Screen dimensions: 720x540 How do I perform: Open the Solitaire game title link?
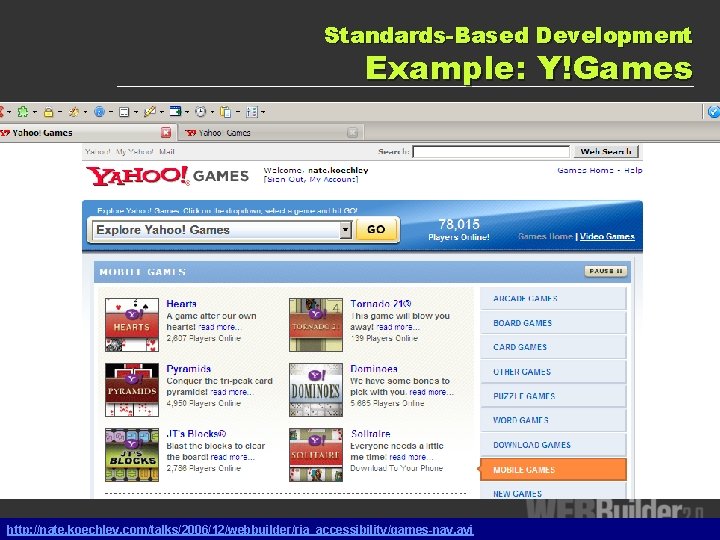(x=371, y=434)
